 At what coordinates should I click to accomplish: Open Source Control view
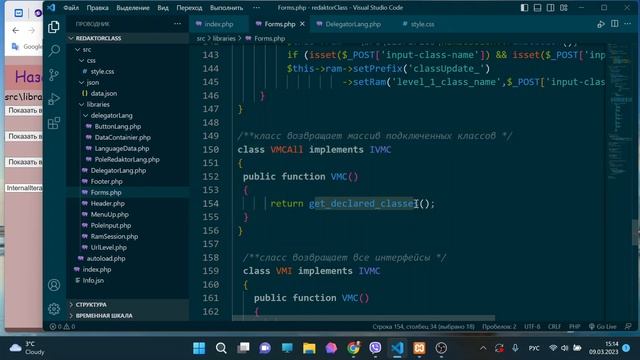[x=54, y=75]
